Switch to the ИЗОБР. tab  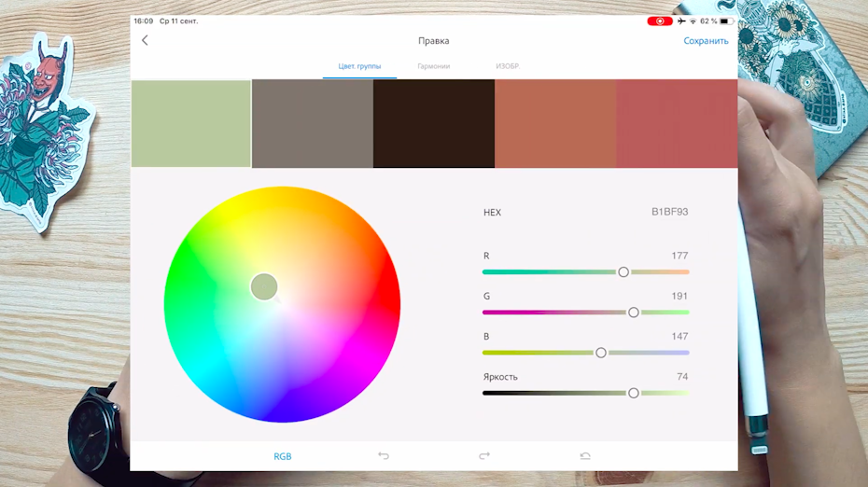click(507, 66)
